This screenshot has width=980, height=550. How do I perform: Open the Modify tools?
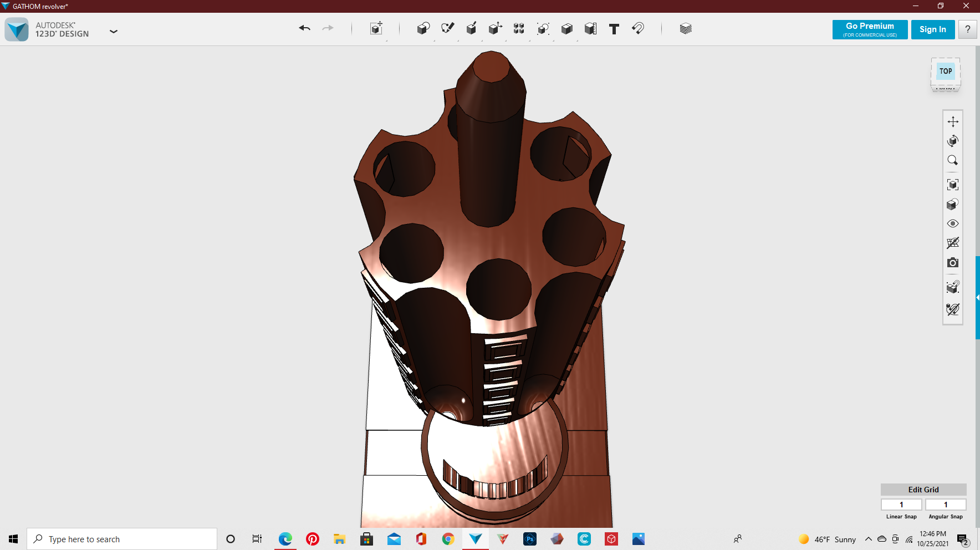click(495, 28)
